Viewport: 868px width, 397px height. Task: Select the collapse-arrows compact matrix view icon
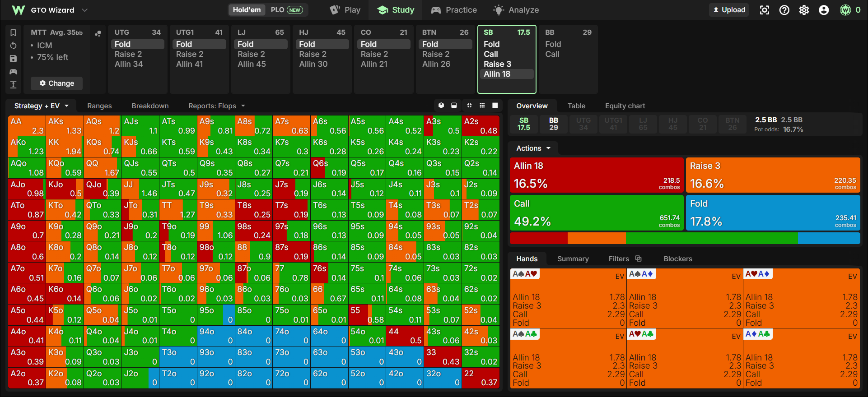[x=469, y=106]
